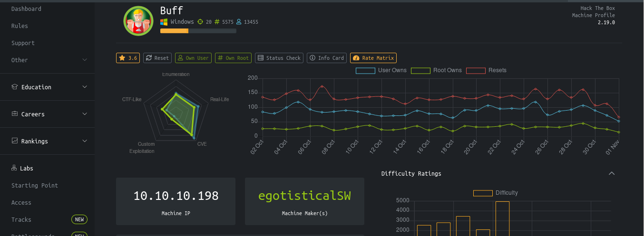The height and width of the screenshot is (236, 644).
Task: Click the Own User button
Action: [x=193, y=58]
